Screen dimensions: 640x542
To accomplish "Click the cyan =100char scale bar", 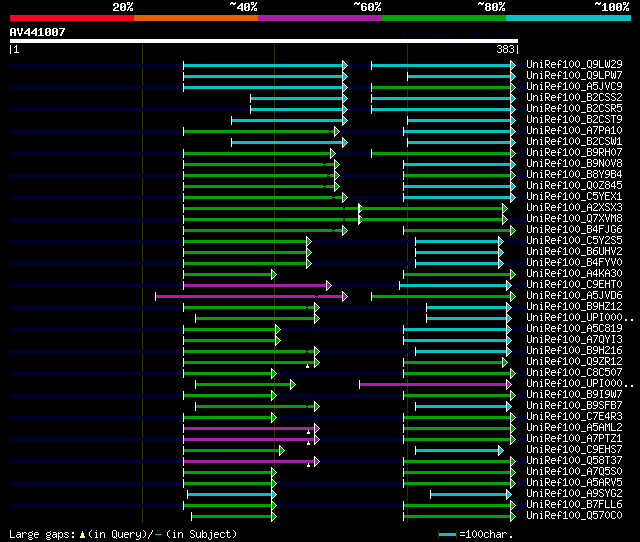I will click(447, 534).
